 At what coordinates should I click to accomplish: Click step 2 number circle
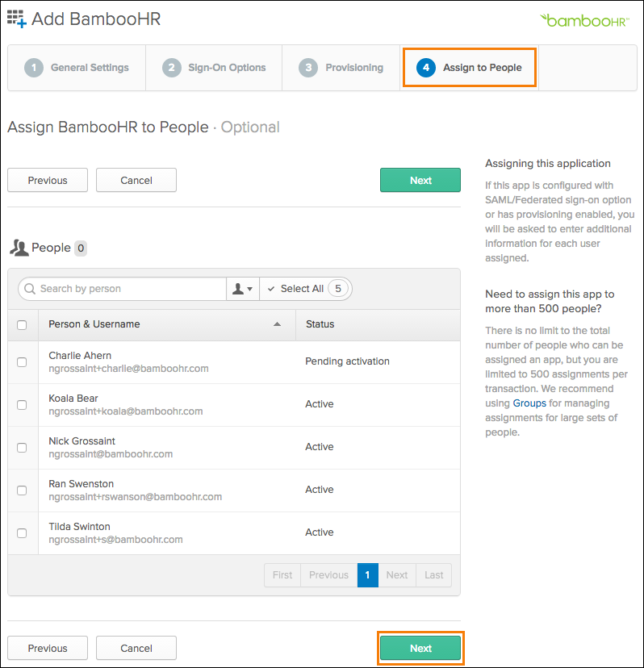click(172, 68)
